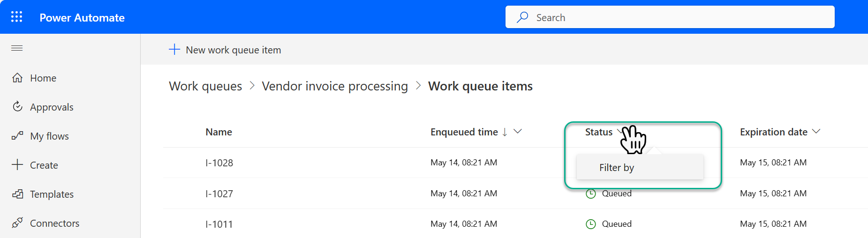Click the Home house icon

(17, 78)
